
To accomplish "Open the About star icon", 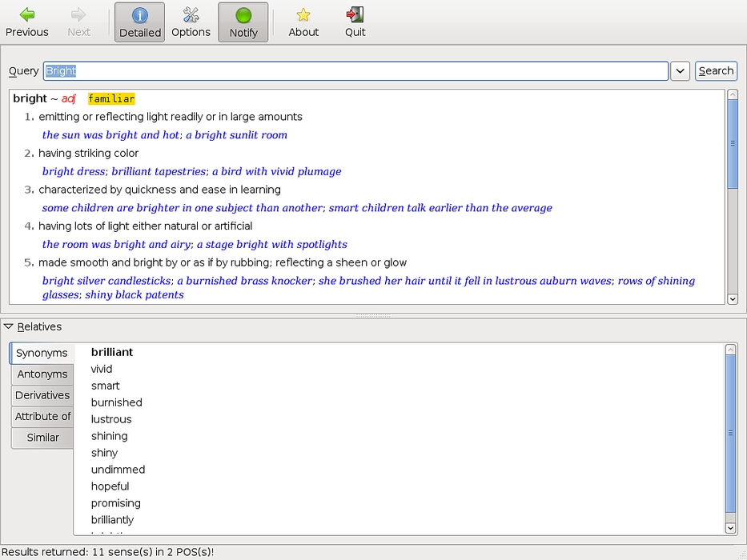I will coord(303,22).
